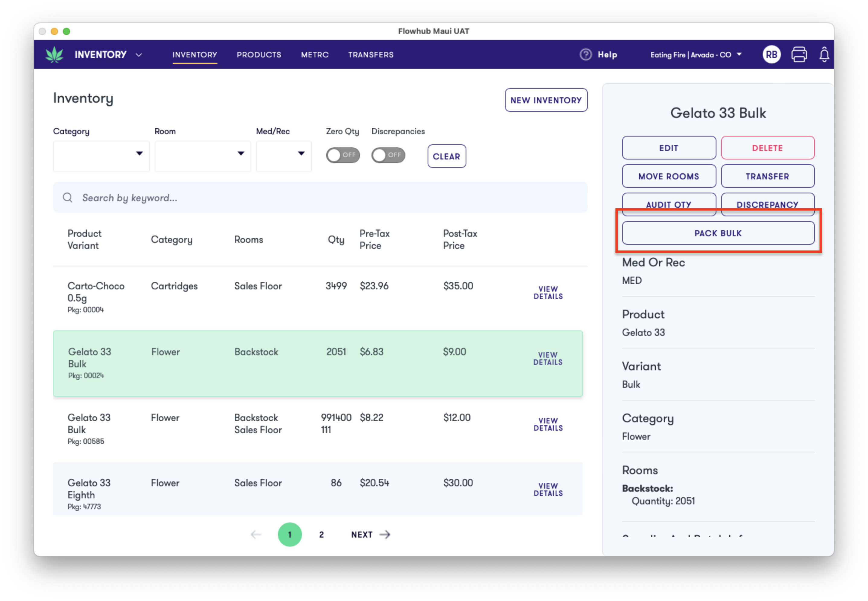Open the Room filter dropdown
Viewport: 868px width, 601px height.
[203, 156]
